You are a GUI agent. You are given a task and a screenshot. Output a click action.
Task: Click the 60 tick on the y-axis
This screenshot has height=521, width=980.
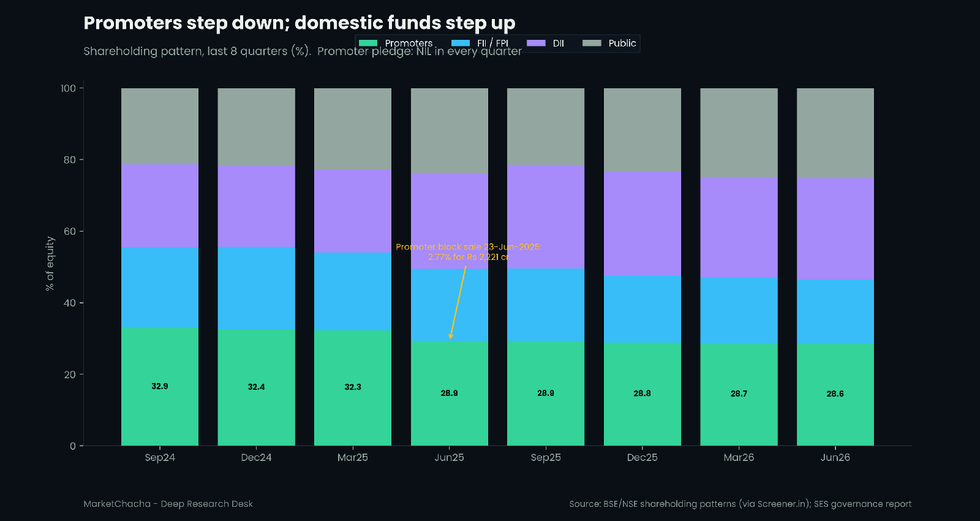(x=70, y=231)
